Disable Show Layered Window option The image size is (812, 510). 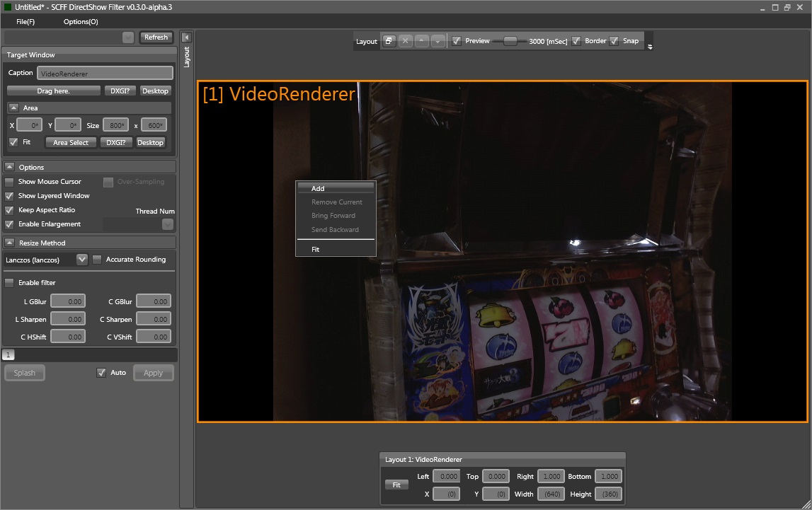[x=9, y=196]
